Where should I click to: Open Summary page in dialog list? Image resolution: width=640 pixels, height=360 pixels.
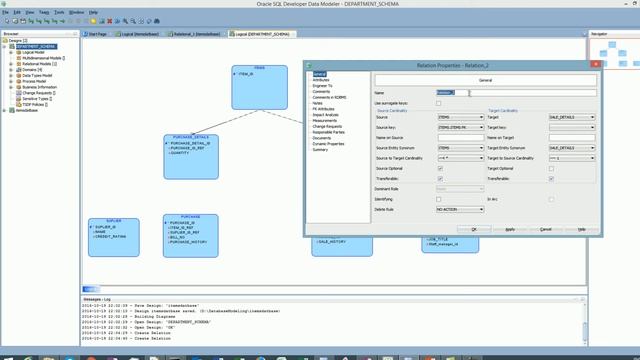320,150
